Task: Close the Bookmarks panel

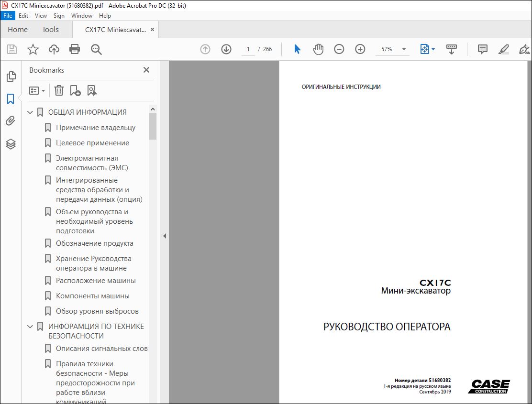Action: tap(146, 70)
